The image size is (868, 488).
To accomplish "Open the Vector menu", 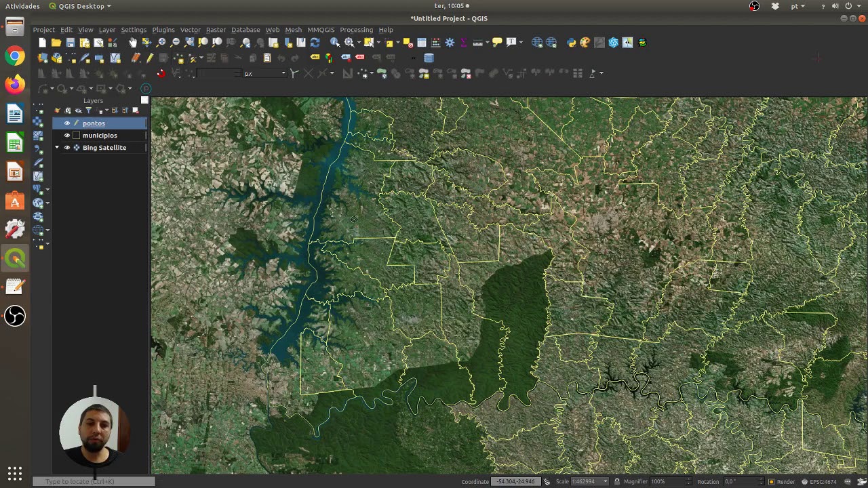I will coord(190,30).
